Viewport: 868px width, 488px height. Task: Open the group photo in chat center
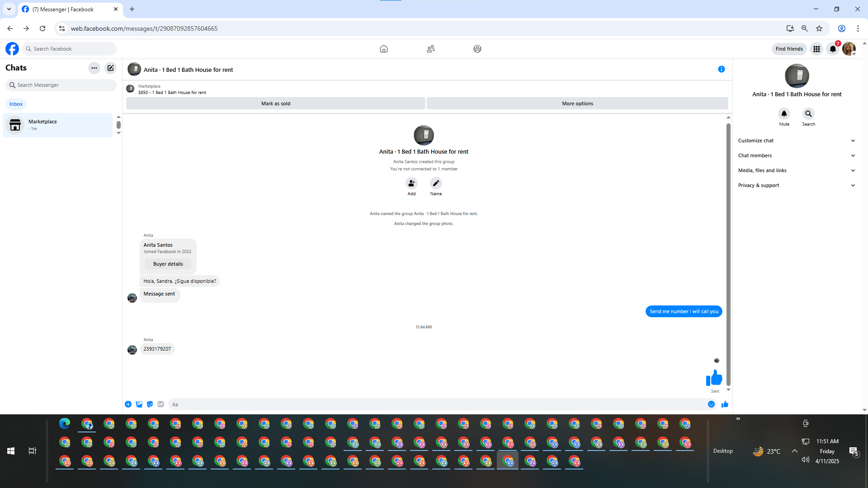click(x=424, y=135)
